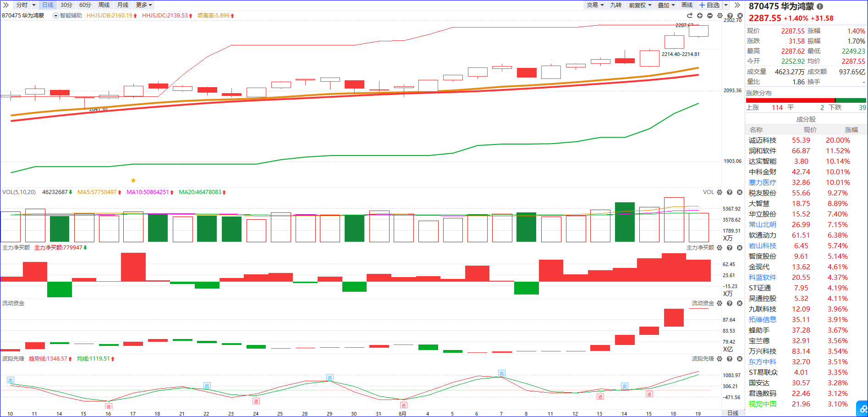Viewport: 868px width, 417px height.
Task: Click green 下跌 portion of 涨跌分布 bar
Action: pos(851,100)
